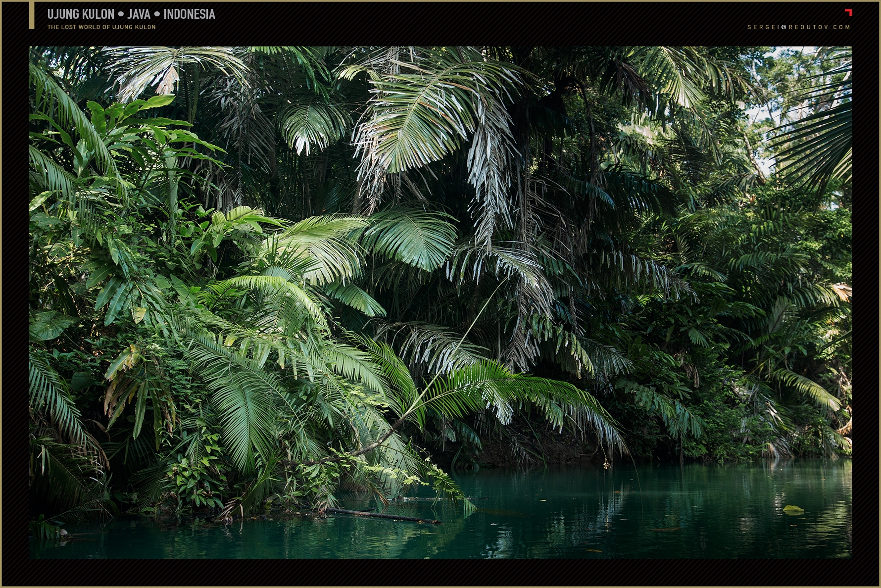Click the SERGEI part of the email
The height and width of the screenshot is (588, 881).
pos(763,27)
